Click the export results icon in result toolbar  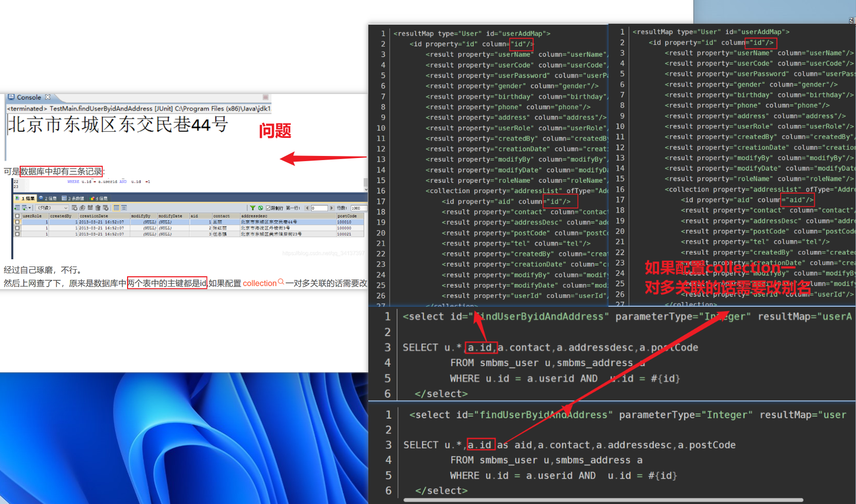point(17,208)
